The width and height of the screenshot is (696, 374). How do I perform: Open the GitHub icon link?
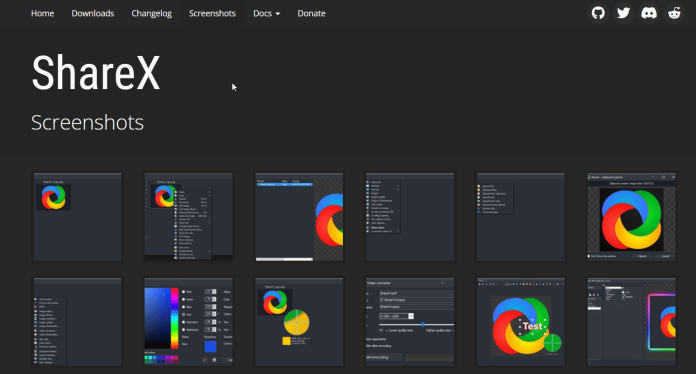[598, 13]
